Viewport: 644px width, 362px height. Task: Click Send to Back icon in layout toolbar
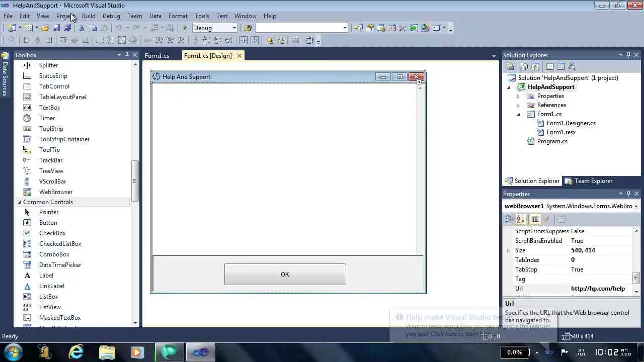(x=280, y=40)
